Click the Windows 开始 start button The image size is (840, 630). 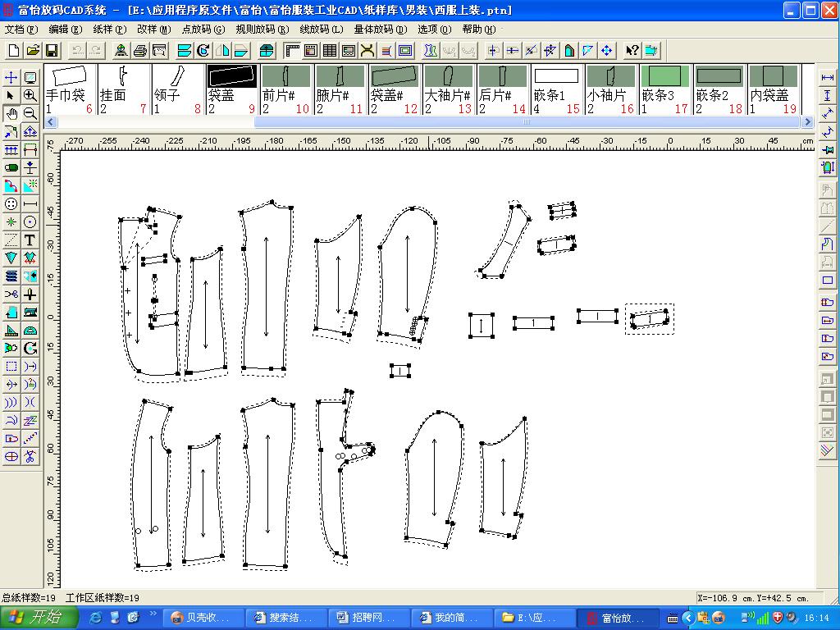(39, 618)
